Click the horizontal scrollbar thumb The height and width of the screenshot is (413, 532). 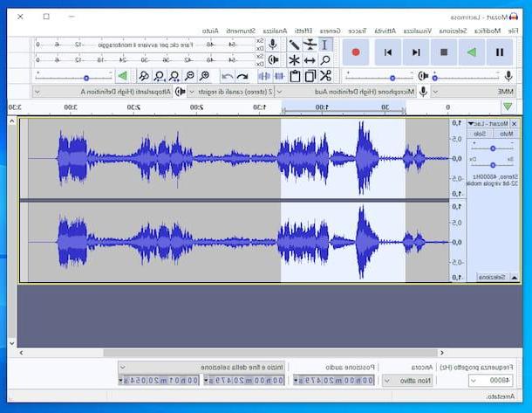click(270, 353)
